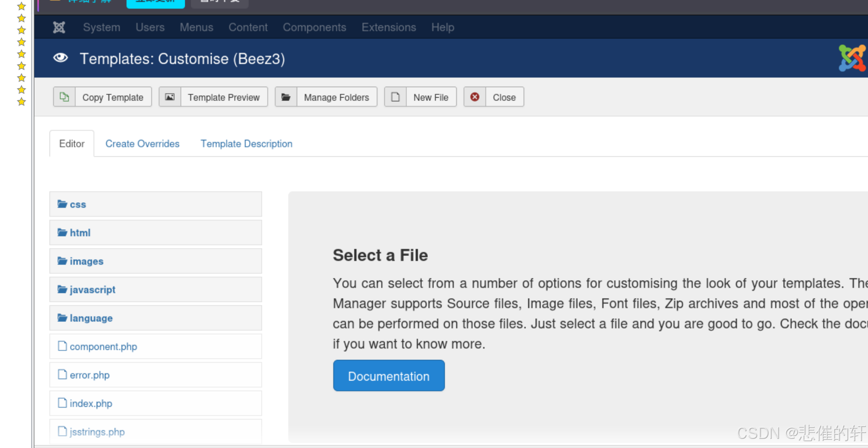Open the Menus menu
Image resolution: width=868 pixels, height=448 pixels.
pyautogui.click(x=196, y=28)
